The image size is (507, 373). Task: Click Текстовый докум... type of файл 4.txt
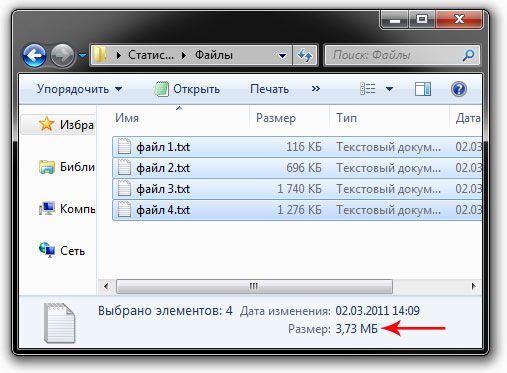click(388, 210)
